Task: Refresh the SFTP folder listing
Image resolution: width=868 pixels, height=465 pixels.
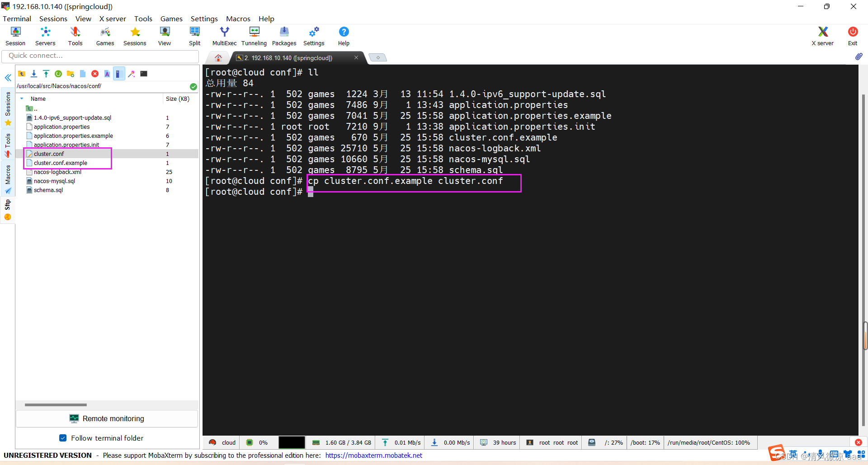Action: pos(58,74)
